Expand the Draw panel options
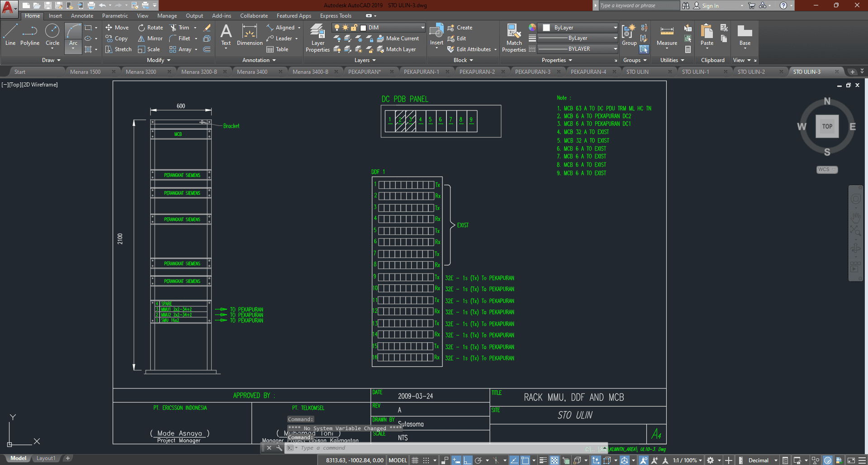 click(51, 60)
